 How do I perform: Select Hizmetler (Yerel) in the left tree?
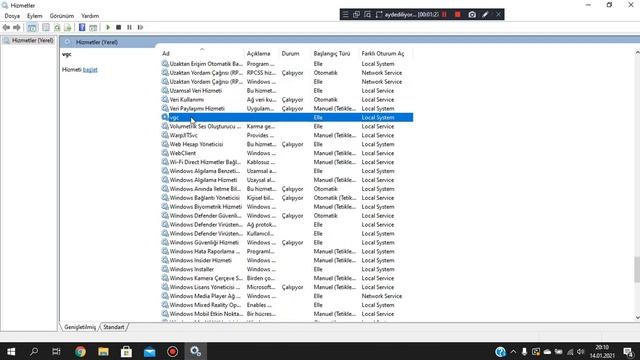[32, 40]
